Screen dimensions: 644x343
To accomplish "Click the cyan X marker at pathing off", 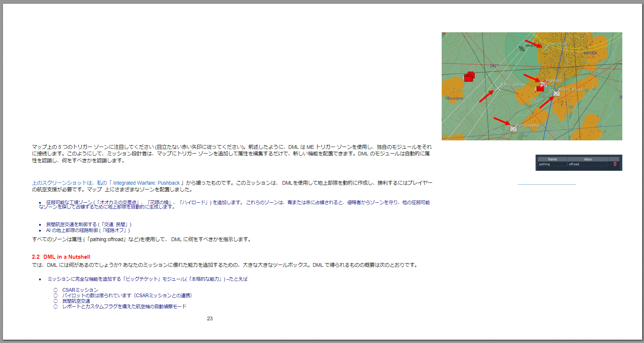I will pos(546,48).
